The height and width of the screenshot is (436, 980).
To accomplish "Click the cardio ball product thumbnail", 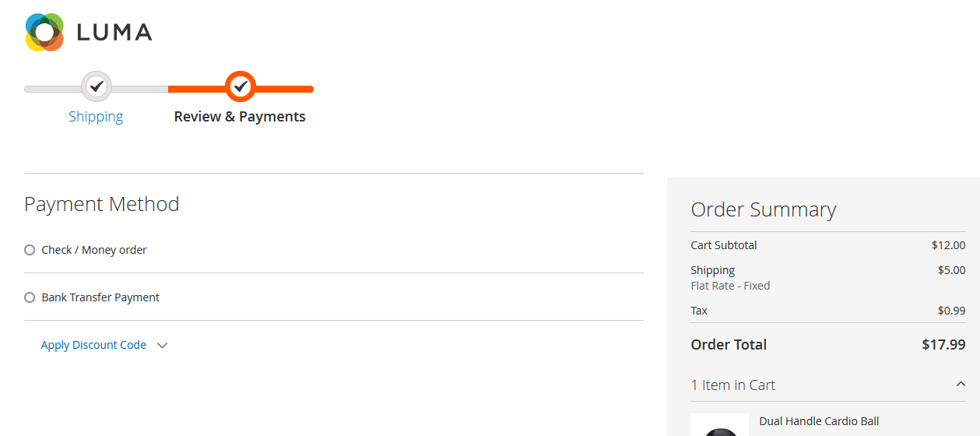I will coord(720,426).
